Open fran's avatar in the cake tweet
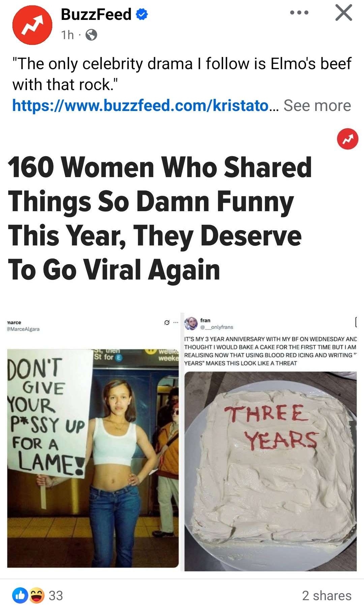This screenshot has height=614, width=364. pos(191,323)
